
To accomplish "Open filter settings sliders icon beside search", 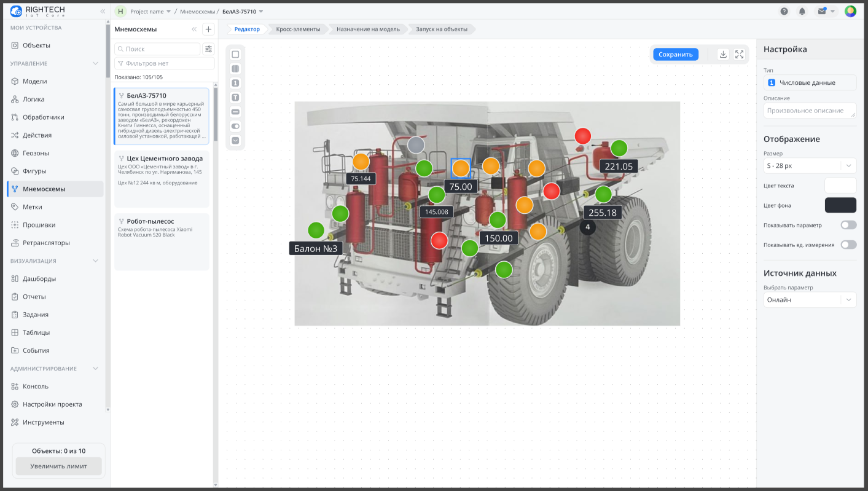I will [x=208, y=49].
